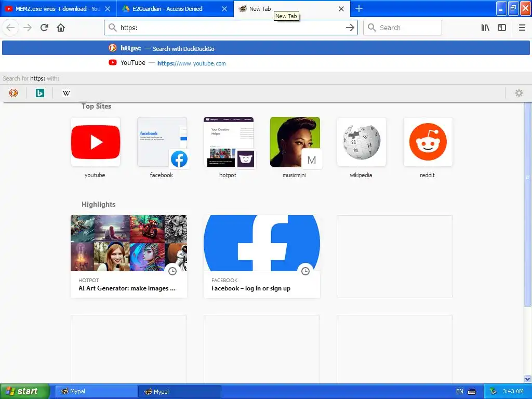532x399 pixels.
Task: Select the New Tab tab
Action: point(292,9)
